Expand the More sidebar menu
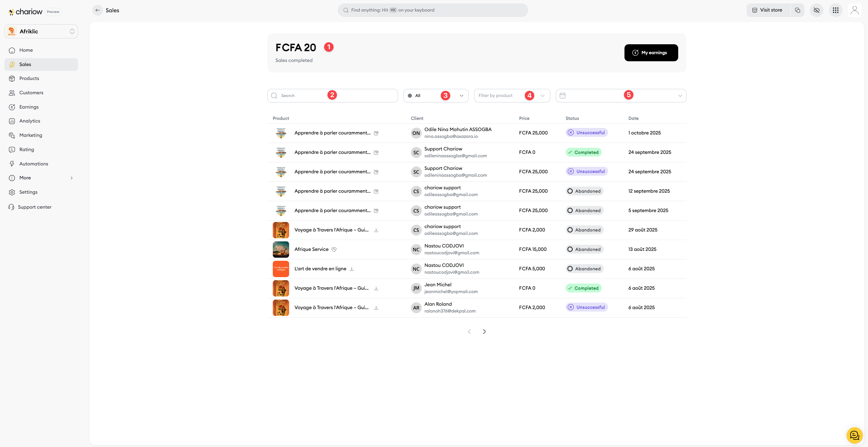868x447 pixels. (41, 178)
